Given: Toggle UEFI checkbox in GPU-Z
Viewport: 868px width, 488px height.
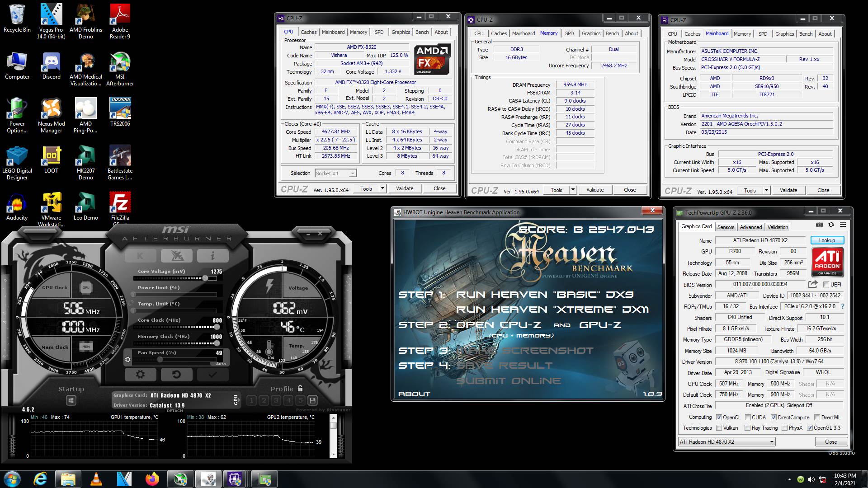Looking at the screenshot, I should pos(826,285).
